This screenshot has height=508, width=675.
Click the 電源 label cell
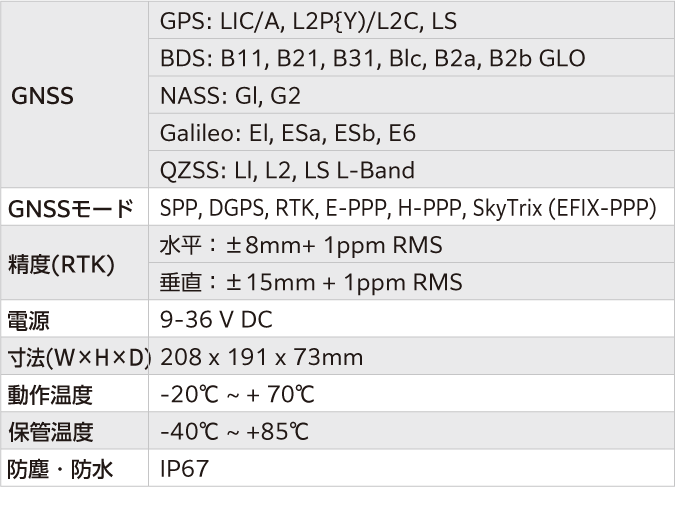pos(29,321)
